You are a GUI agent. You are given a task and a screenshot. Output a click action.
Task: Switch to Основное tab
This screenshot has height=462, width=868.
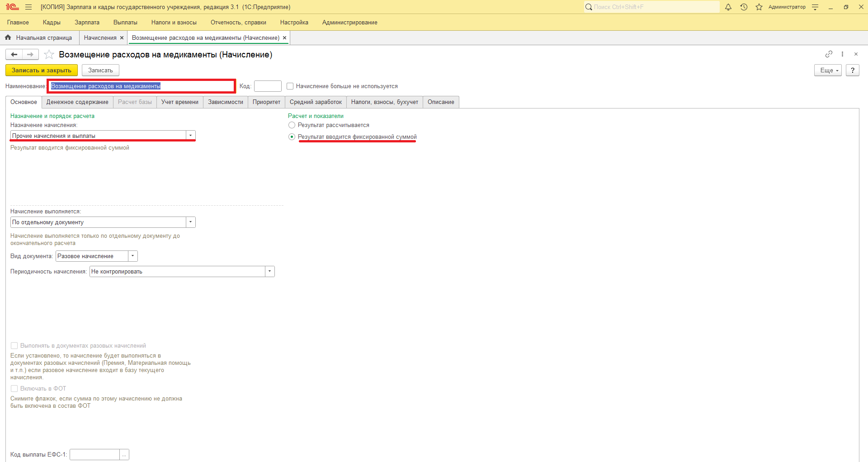click(24, 102)
